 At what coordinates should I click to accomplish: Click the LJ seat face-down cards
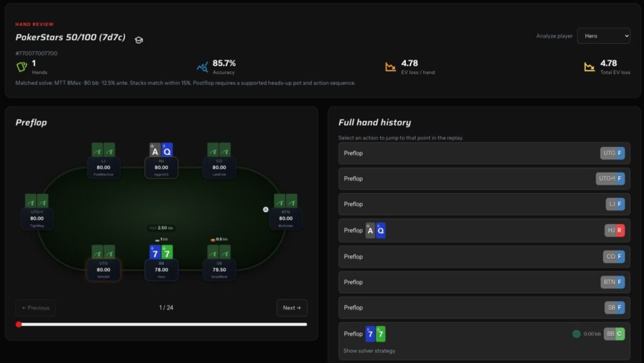103,150
